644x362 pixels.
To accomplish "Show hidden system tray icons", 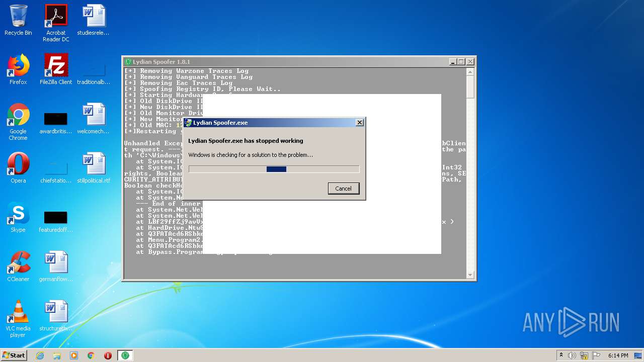I will tap(561, 355).
